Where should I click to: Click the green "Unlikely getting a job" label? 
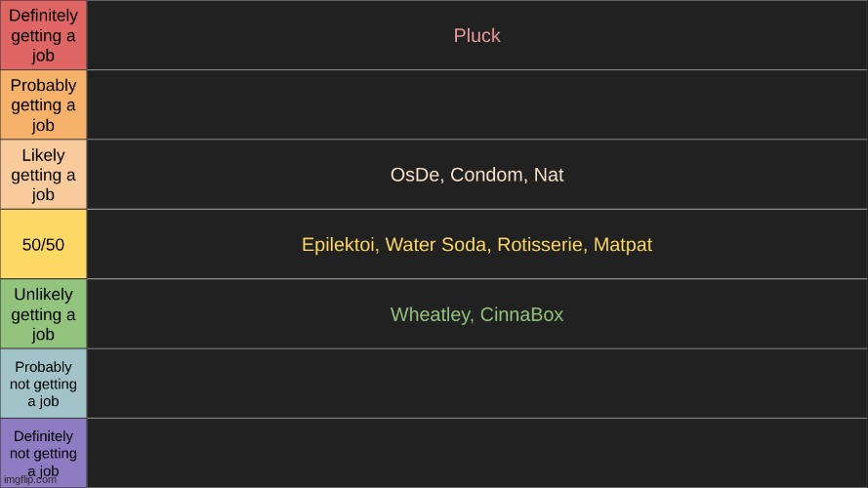pyautogui.click(x=43, y=313)
